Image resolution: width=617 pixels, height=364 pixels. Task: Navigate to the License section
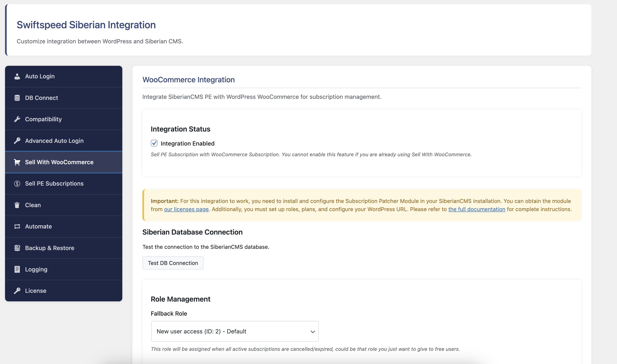tap(36, 291)
